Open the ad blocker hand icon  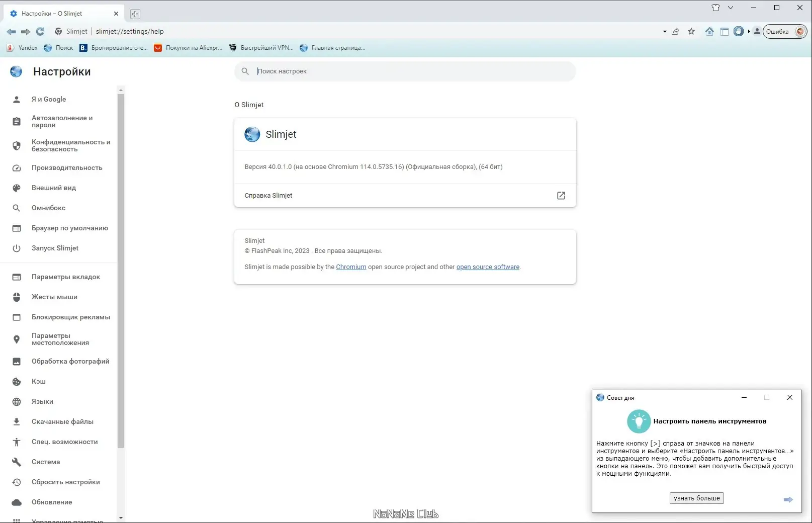click(739, 31)
